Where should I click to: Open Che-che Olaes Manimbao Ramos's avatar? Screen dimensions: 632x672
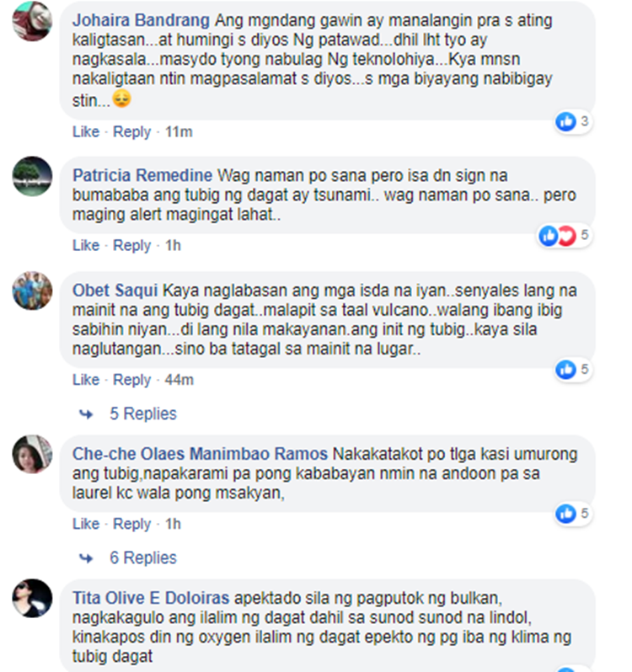pos(32,454)
